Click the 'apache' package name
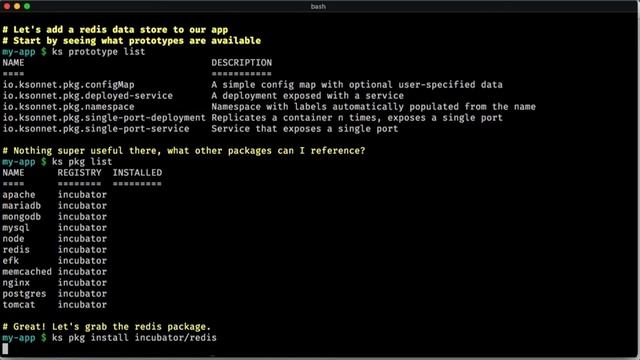This screenshot has width=640, height=360. point(19,195)
